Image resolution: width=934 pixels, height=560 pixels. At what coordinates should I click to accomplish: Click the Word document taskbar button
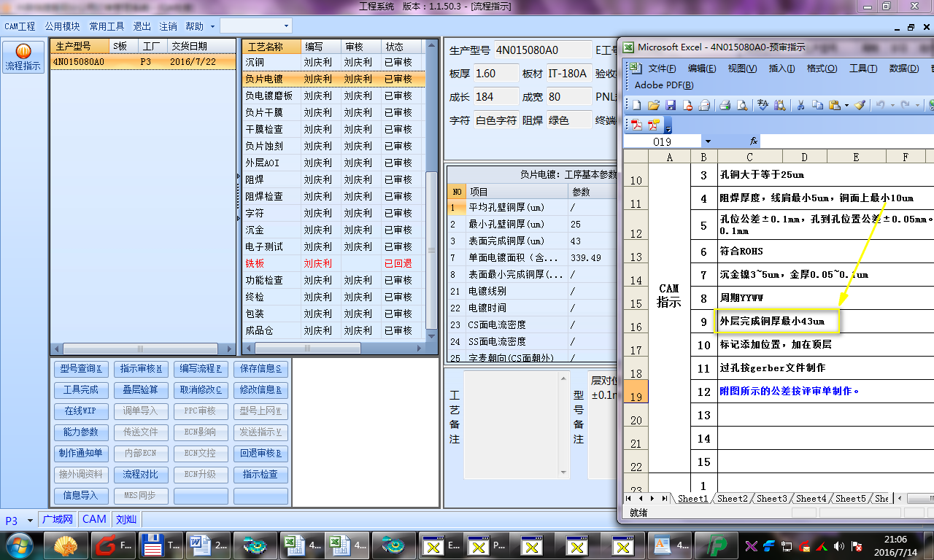[209, 545]
